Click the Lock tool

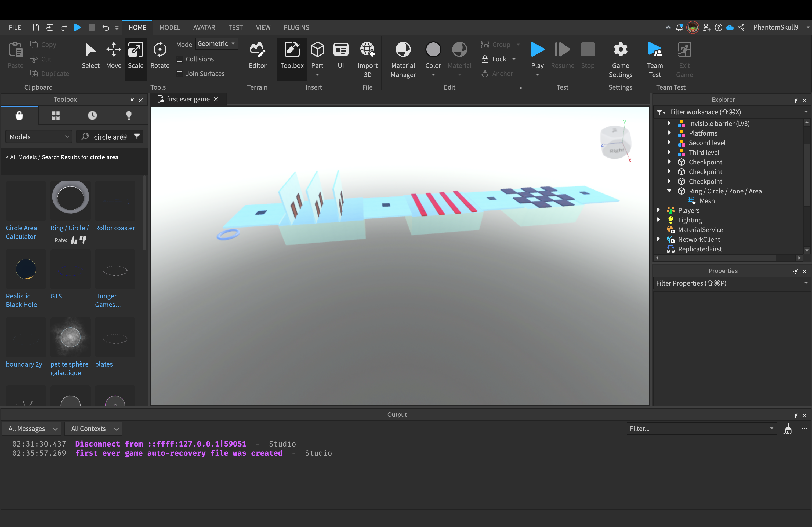(494, 59)
